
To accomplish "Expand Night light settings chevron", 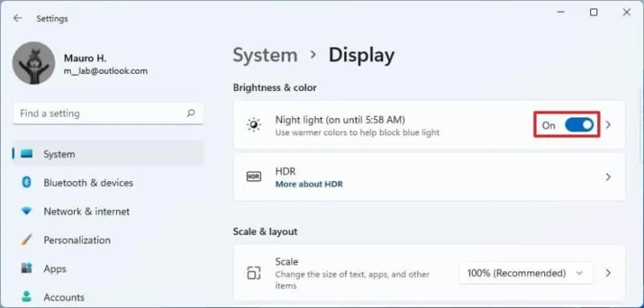I will [x=609, y=125].
